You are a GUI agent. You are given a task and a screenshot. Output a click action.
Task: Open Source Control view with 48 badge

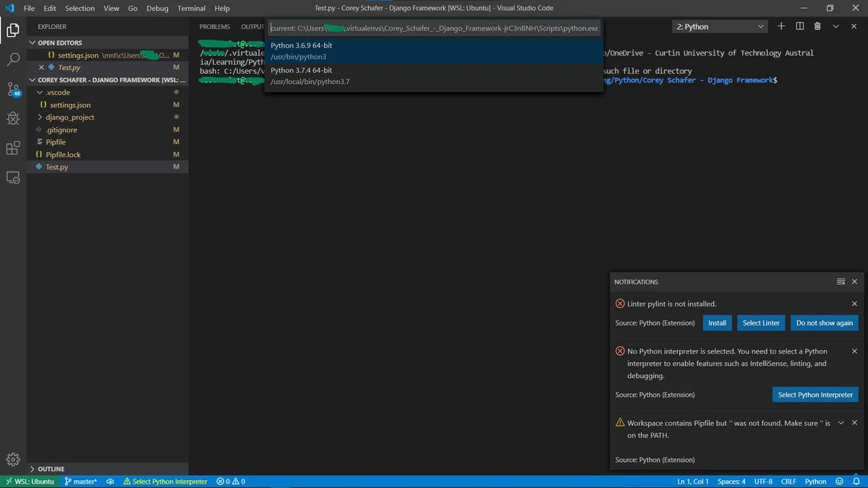[x=13, y=90]
